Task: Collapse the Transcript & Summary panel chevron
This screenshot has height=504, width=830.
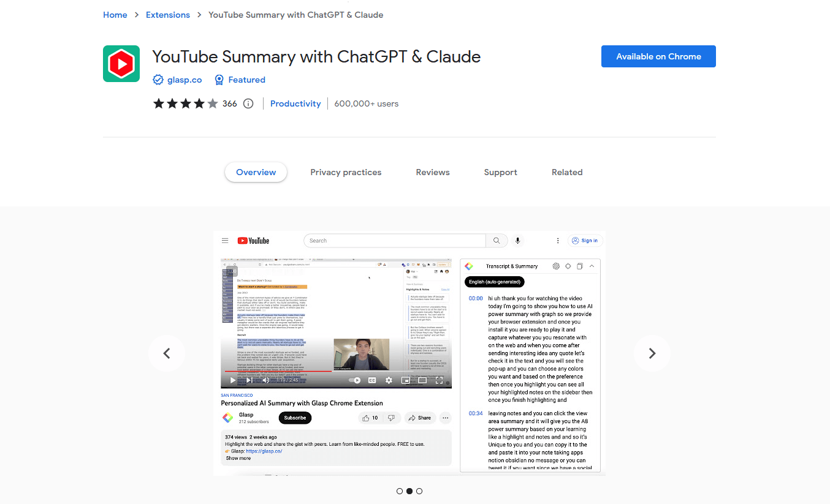Action: pyautogui.click(x=592, y=266)
